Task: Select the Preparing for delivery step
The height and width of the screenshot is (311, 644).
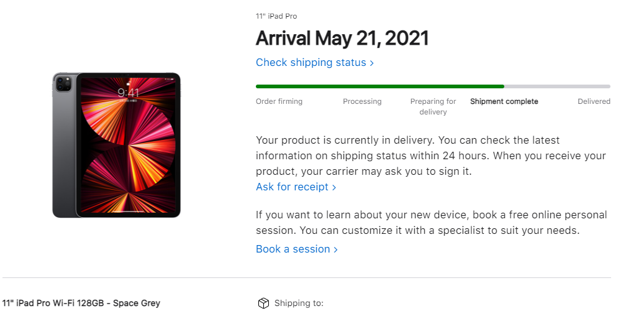Action: click(433, 106)
